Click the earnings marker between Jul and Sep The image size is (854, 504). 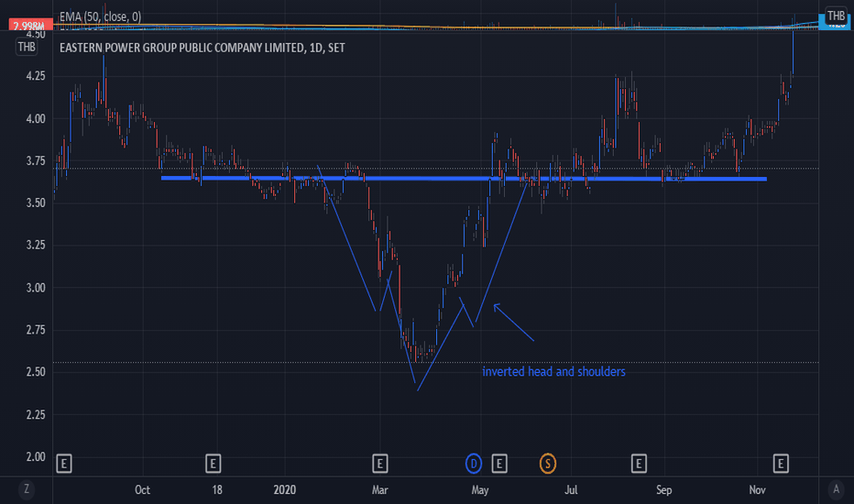639,464
